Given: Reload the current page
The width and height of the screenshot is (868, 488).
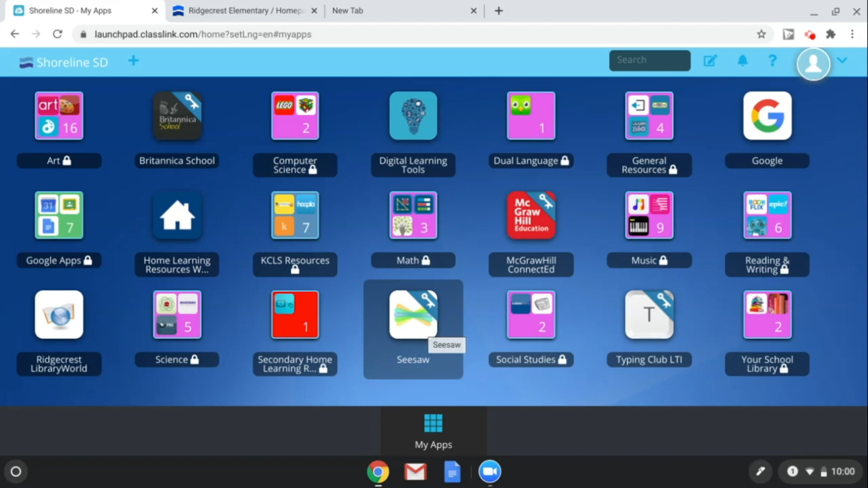Looking at the screenshot, I should [x=58, y=34].
